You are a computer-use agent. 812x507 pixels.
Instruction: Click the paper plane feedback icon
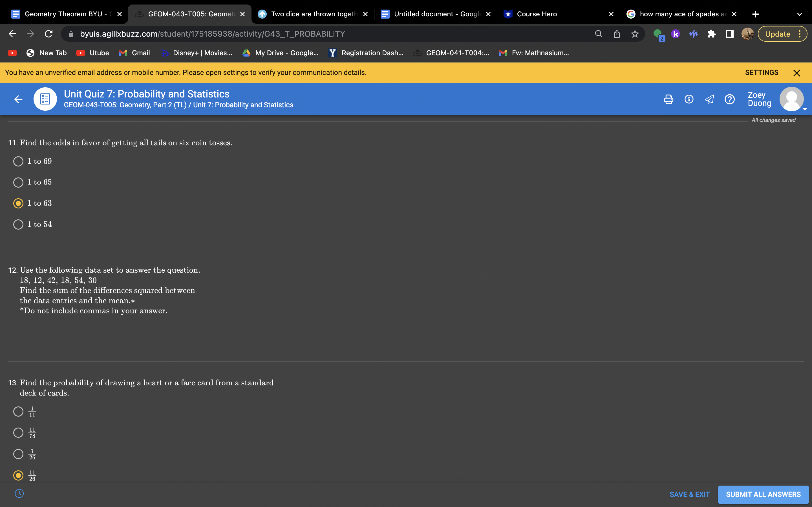709,99
